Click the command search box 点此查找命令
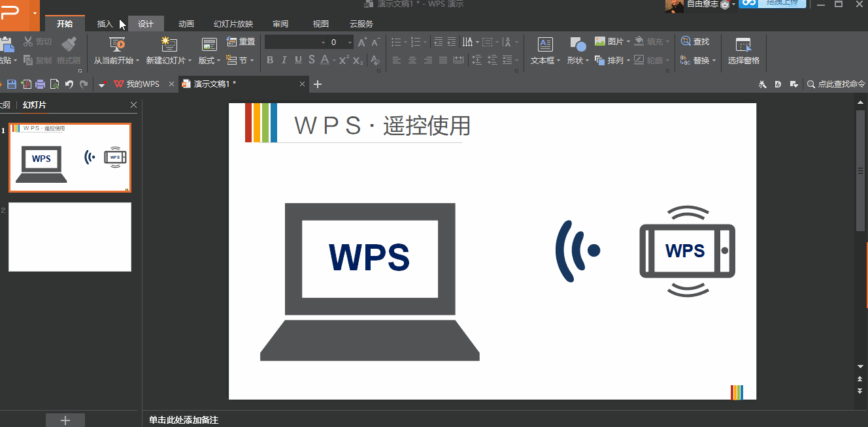The image size is (868, 427). (x=836, y=84)
